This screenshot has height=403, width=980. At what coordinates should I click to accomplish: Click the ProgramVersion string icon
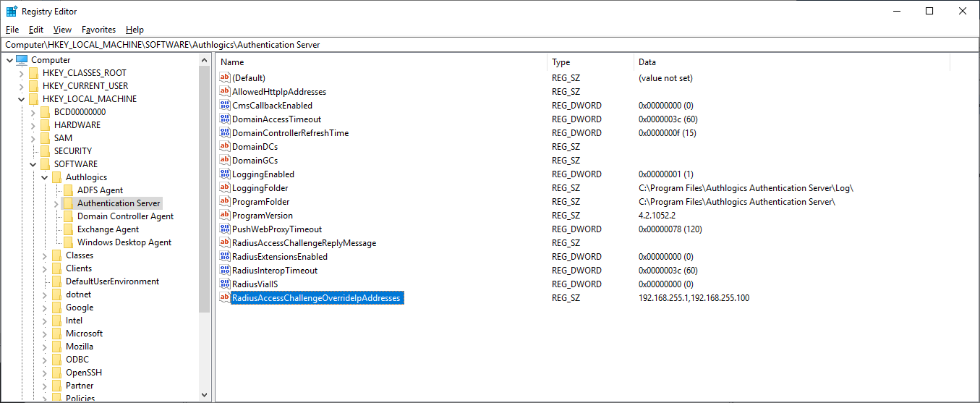coord(224,216)
